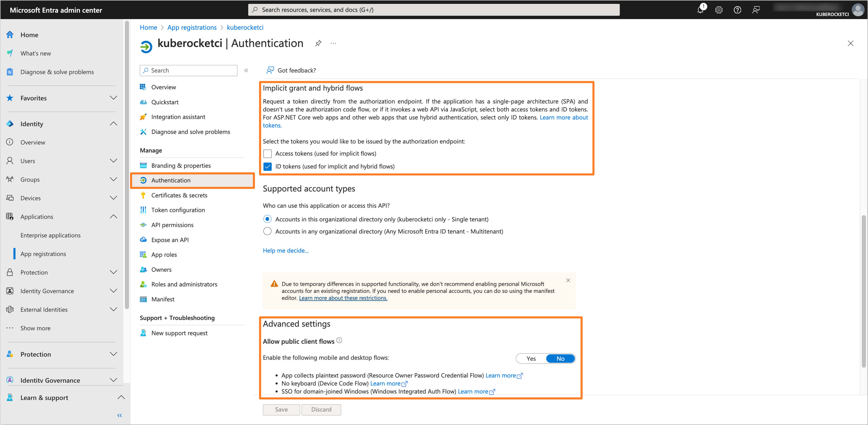Open the Authentication menu item

point(171,180)
